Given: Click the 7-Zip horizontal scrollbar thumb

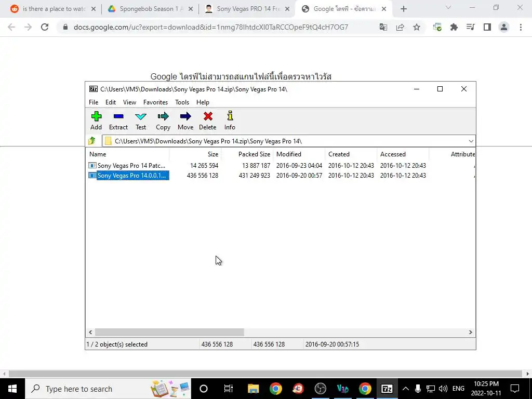Looking at the screenshot, I should [169, 332].
